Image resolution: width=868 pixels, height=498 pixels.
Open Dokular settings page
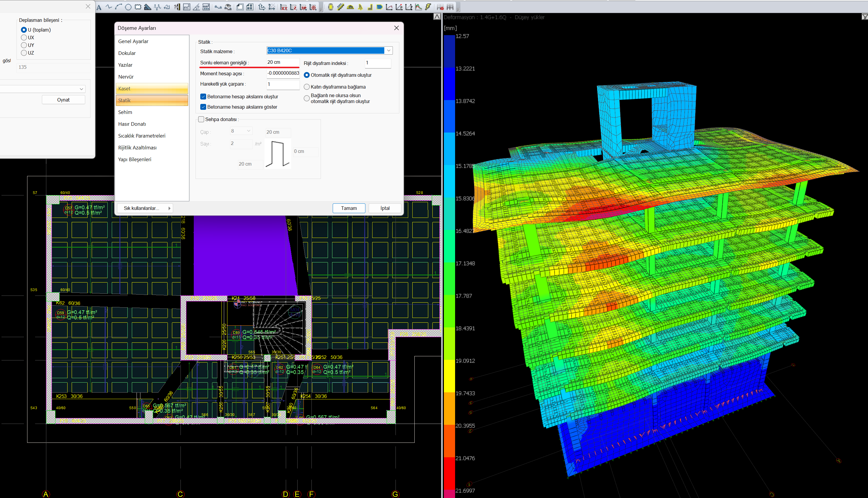coord(152,53)
